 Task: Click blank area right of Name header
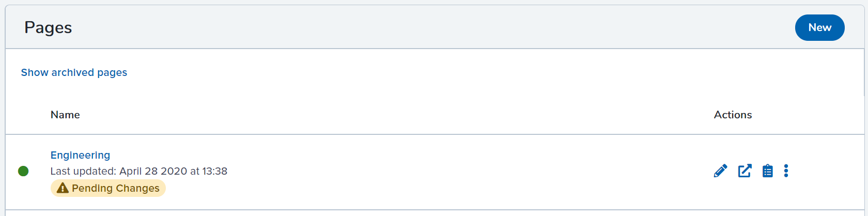pos(362,115)
